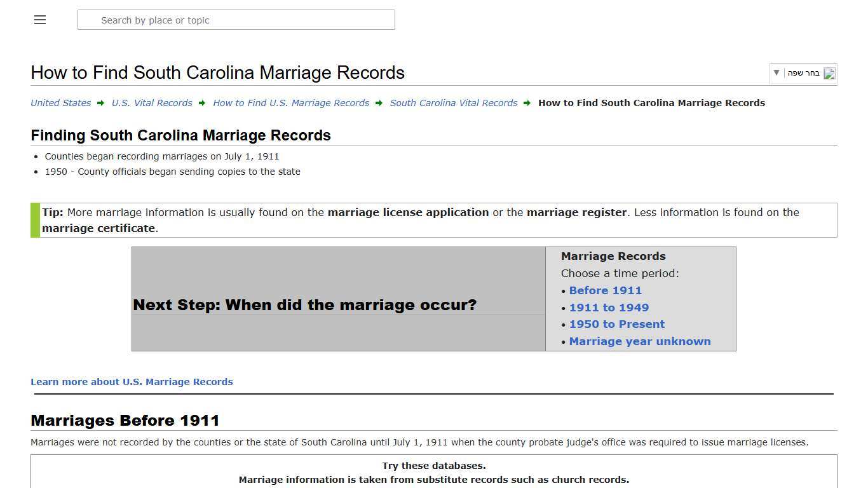Click the green arrow after United States
The height and width of the screenshot is (488, 868).
(100, 102)
